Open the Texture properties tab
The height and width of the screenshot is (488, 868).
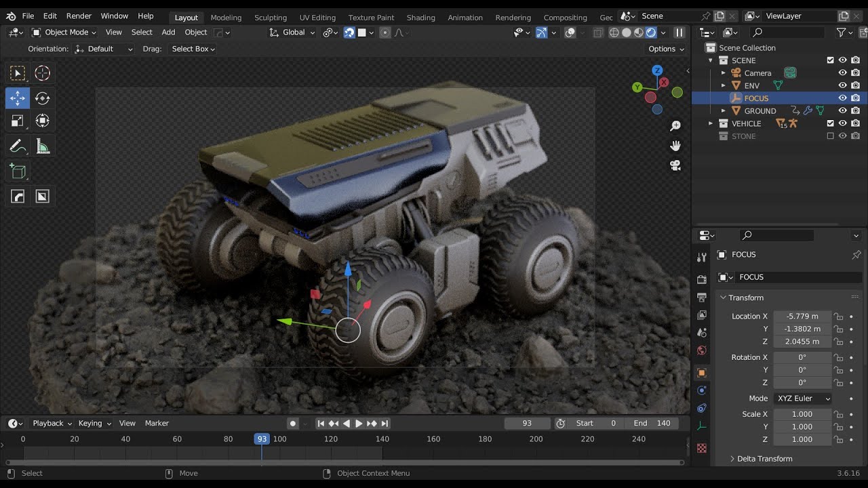pos(702,448)
